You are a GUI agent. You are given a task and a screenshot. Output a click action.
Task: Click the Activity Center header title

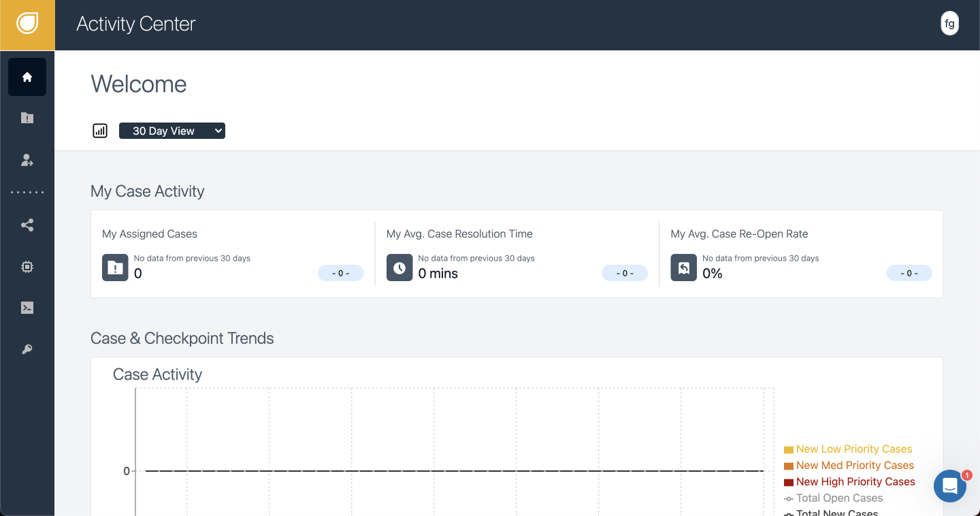tap(136, 24)
